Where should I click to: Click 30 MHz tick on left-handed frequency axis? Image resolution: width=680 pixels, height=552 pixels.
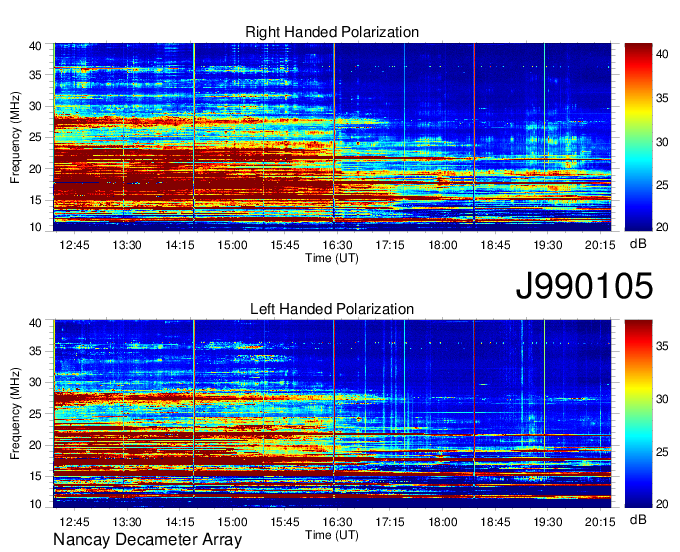pyautogui.click(x=35, y=382)
